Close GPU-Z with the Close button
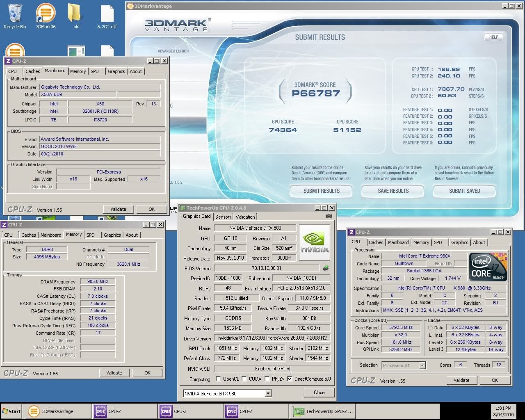Image resolution: width=525 pixels, height=420 pixels. click(319, 393)
